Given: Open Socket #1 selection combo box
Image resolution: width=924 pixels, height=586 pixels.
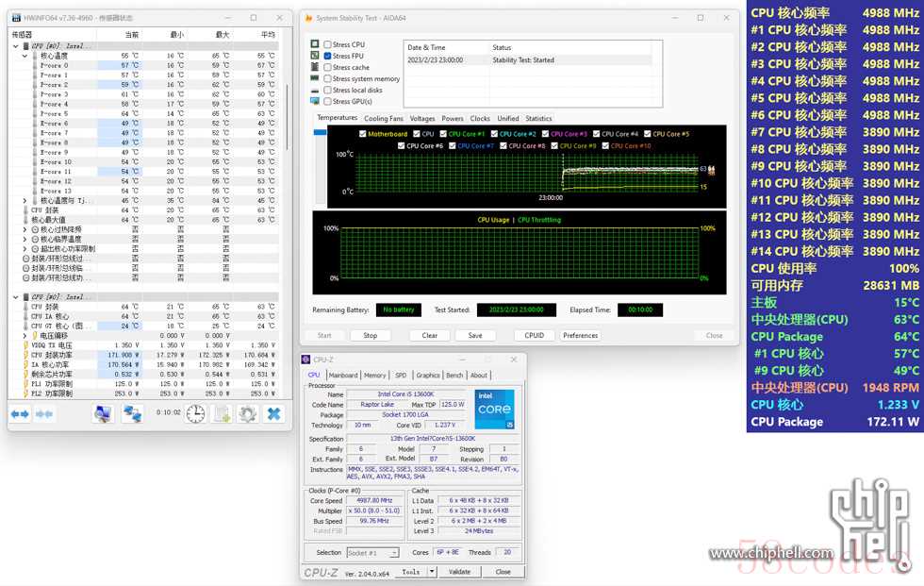Looking at the screenshot, I should (x=373, y=553).
